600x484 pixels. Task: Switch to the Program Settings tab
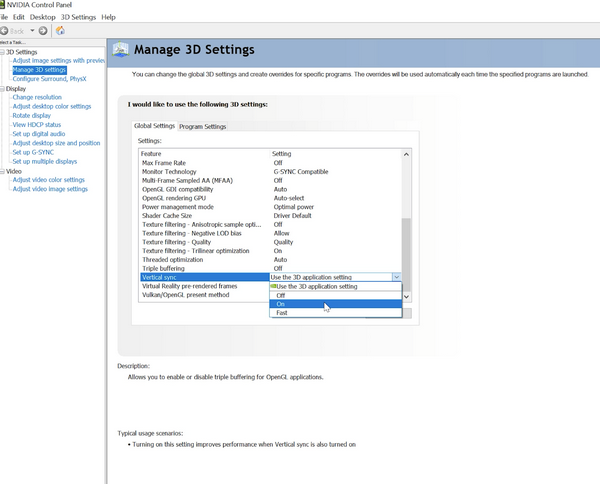(x=202, y=126)
